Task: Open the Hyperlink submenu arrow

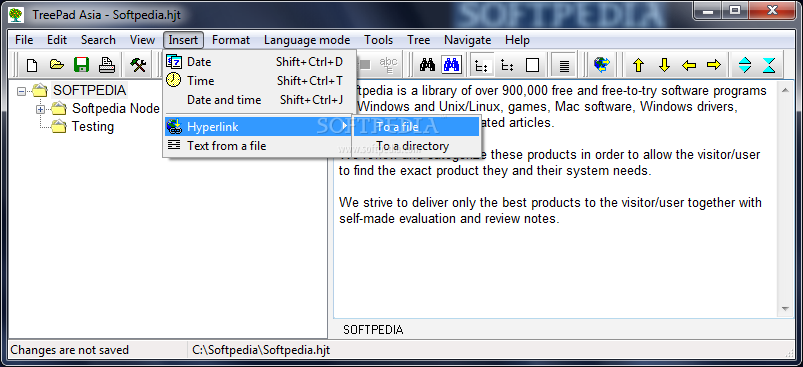Action: [x=346, y=126]
